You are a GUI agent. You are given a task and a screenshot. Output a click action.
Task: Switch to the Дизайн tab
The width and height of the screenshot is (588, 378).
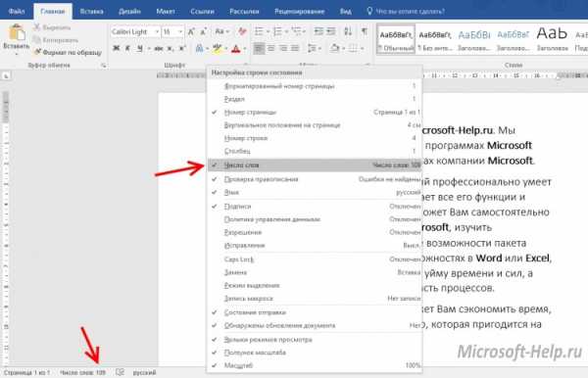pos(129,11)
